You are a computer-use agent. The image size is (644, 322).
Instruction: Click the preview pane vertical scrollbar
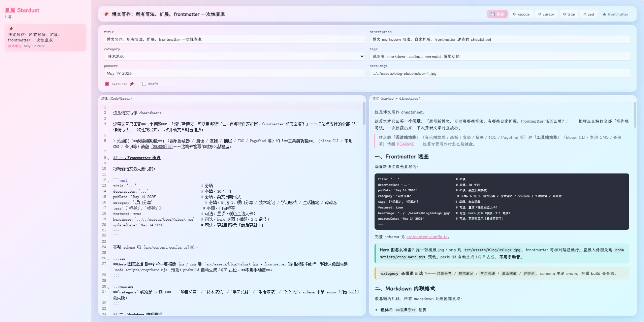point(635,115)
